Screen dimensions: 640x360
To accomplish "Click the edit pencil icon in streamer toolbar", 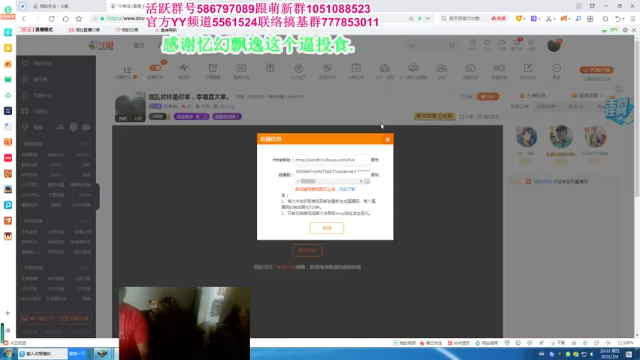I will [x=528, y=68].
